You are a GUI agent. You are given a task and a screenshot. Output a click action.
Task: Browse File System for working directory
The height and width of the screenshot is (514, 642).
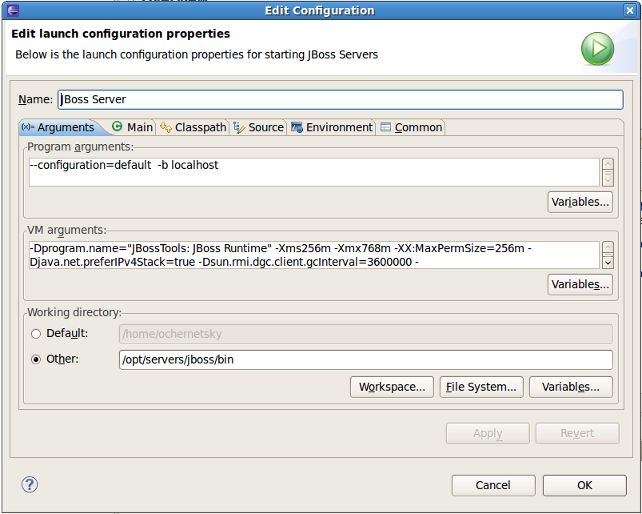pos(481,387)
